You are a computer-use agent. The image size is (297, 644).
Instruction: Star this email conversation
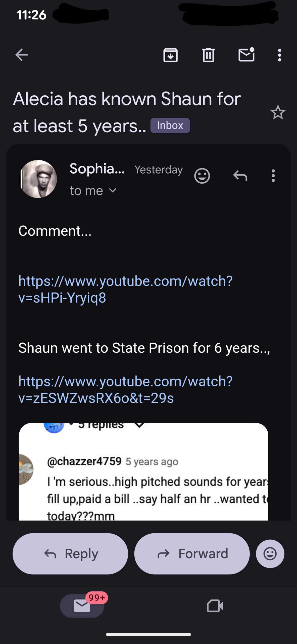point(278,112)
